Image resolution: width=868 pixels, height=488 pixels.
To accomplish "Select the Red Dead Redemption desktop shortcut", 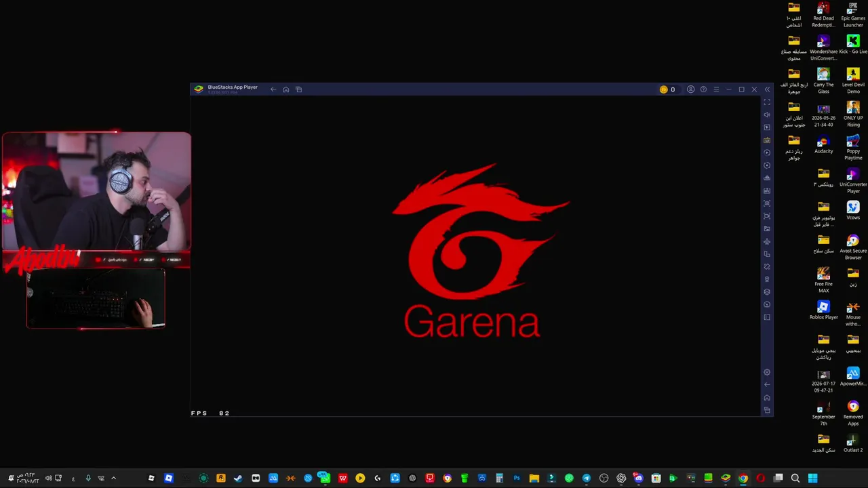I will pos(823,15).
